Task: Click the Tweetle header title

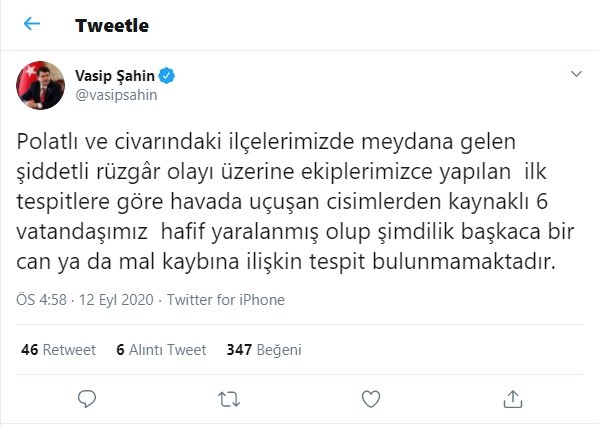Action: [x=112, y=26]
